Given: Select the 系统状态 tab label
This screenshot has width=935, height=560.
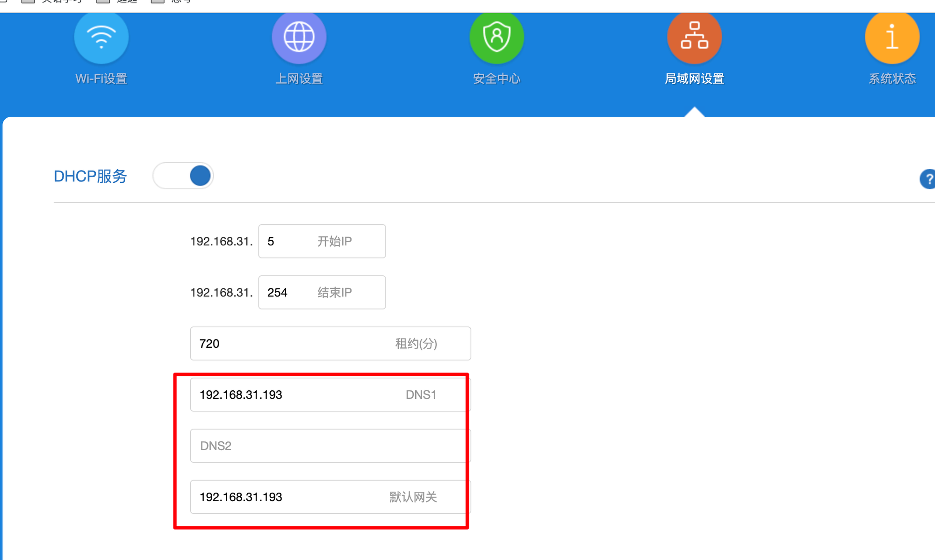Looking at the screenshot, I should click(892, 79).
